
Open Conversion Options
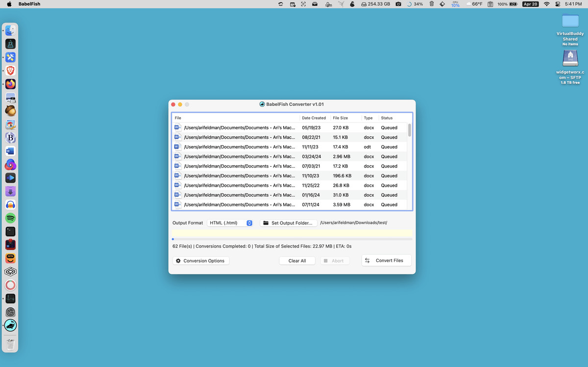[201, 261]
